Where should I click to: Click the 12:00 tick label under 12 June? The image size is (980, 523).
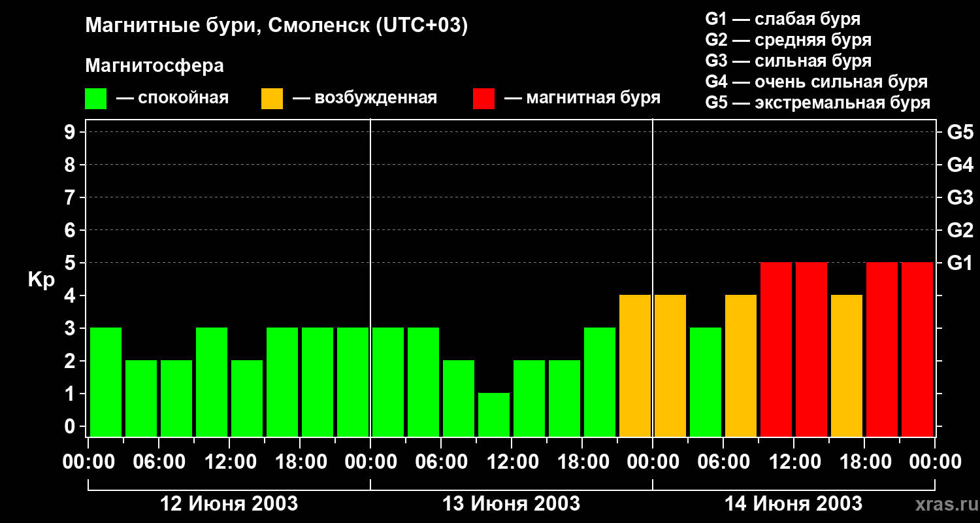(x=229, y=462)
